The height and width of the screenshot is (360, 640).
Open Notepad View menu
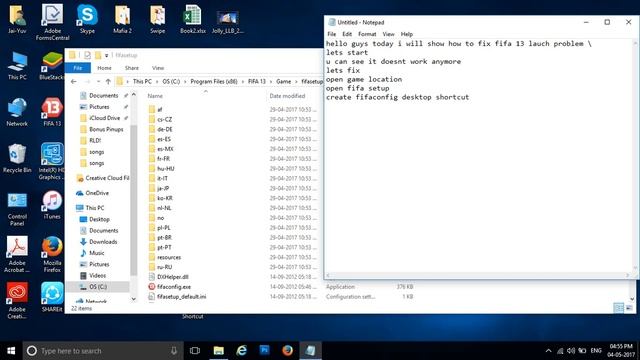388,34
